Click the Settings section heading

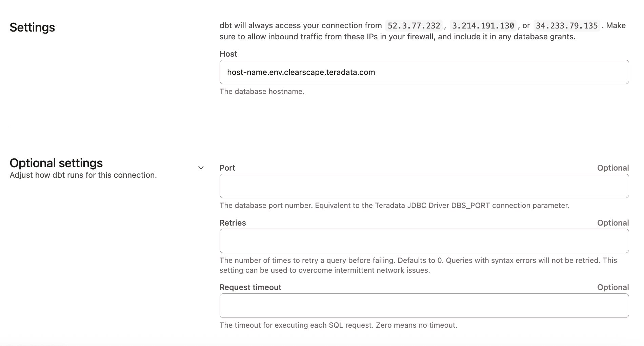[32, 27]
